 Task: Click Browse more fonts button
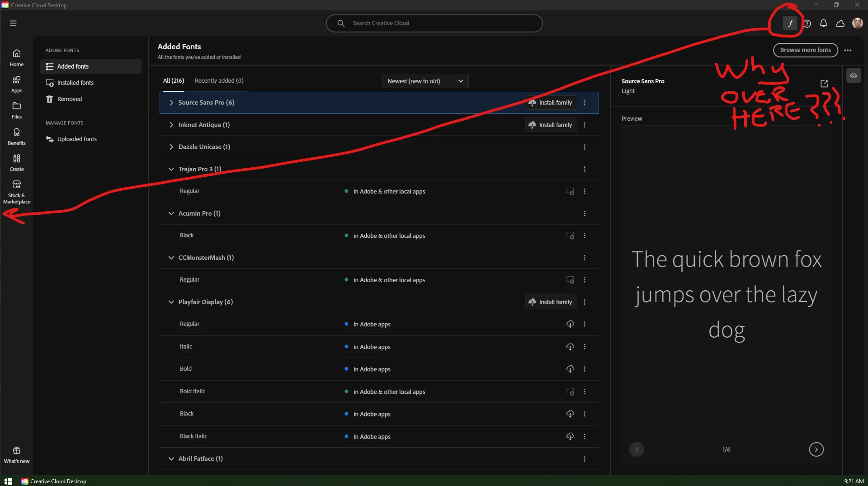(x=805, y=50)
